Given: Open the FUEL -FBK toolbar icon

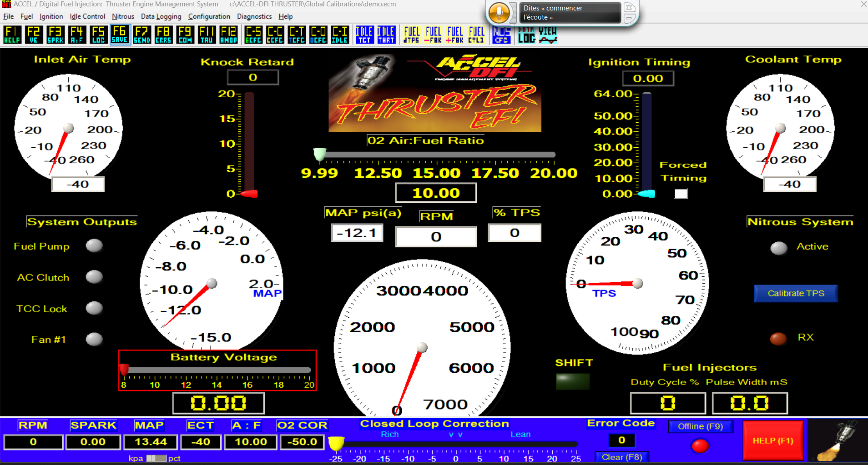Looking at the screenshot, I should click(433, 35).
